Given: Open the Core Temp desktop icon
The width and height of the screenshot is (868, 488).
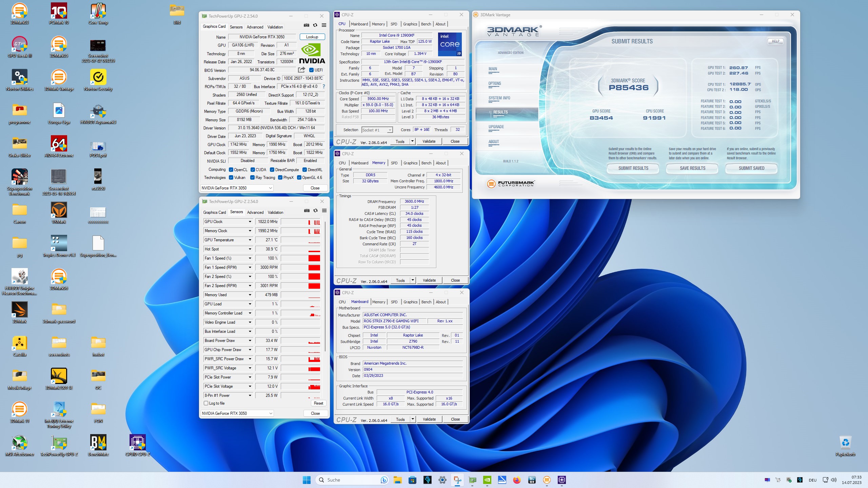Looking at the screenshot, I should (x=98, y=14).
